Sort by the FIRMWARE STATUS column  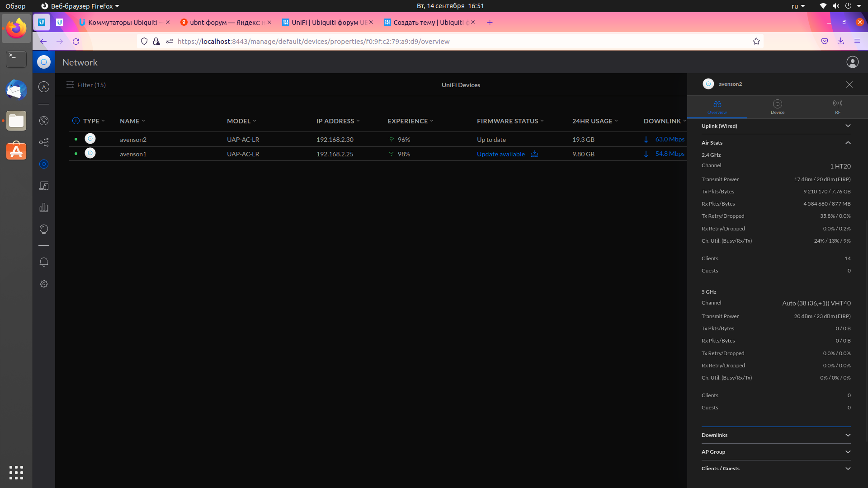click(x=510, y=121)
